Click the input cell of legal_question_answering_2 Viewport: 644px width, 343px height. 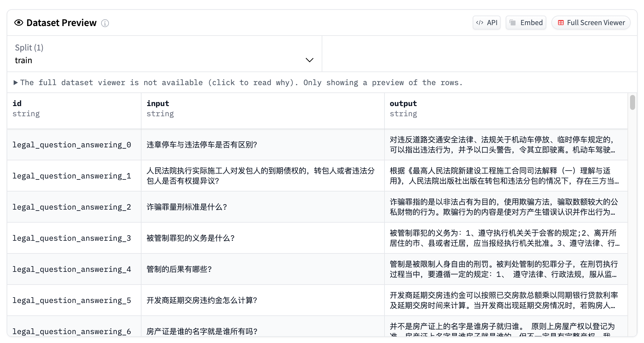(x=187, y=207)
